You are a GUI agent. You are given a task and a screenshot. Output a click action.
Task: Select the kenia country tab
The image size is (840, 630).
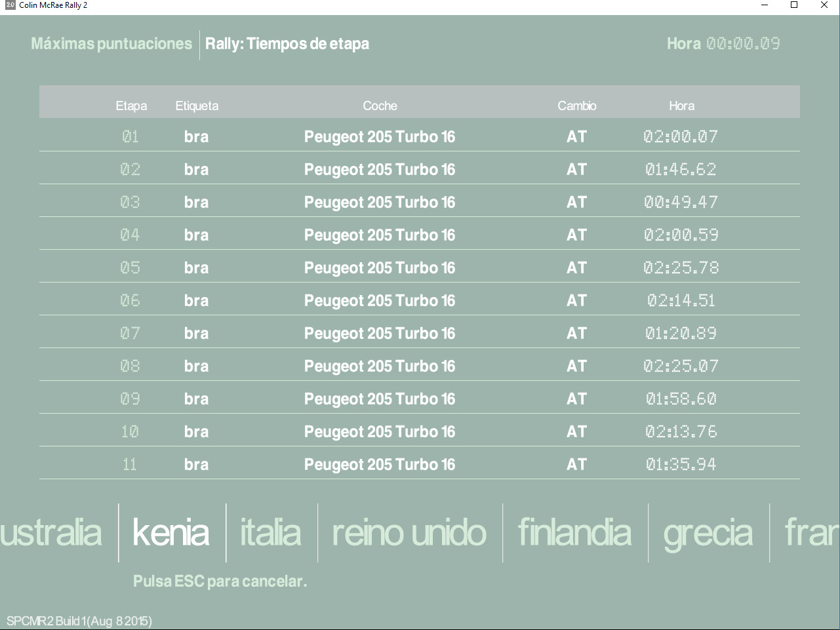(x=171, y=532)
